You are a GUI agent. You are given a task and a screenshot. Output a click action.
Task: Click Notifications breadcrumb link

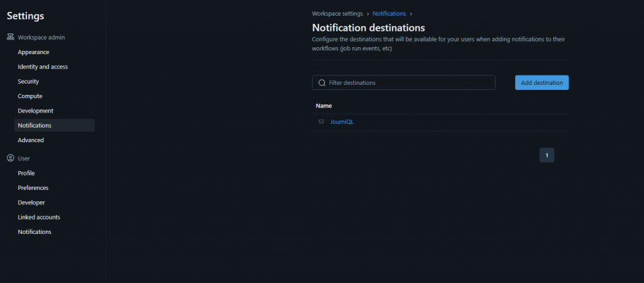point(389,13)
